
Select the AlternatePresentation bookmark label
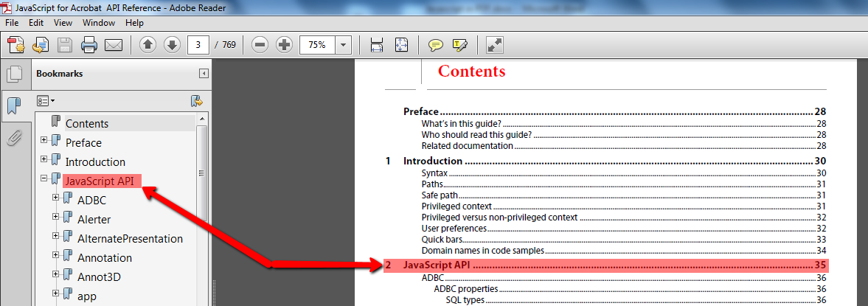pos(130,239)
